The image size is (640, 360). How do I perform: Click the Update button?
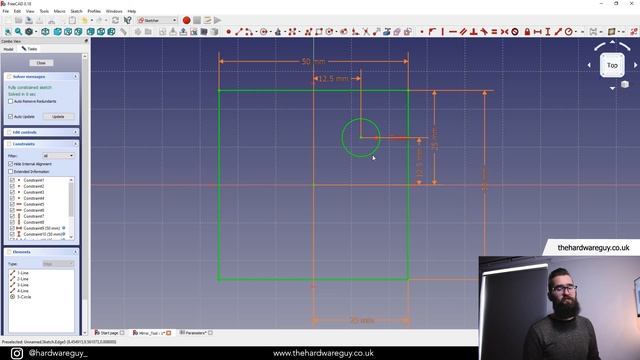click(58, 116)
